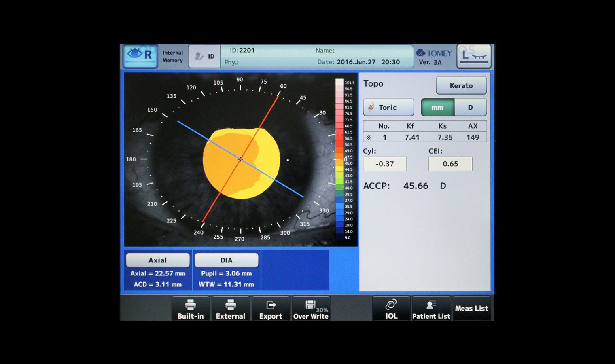This screenshot has height=364, width=615.
Task: Switch units to mm
Action: 437,108
